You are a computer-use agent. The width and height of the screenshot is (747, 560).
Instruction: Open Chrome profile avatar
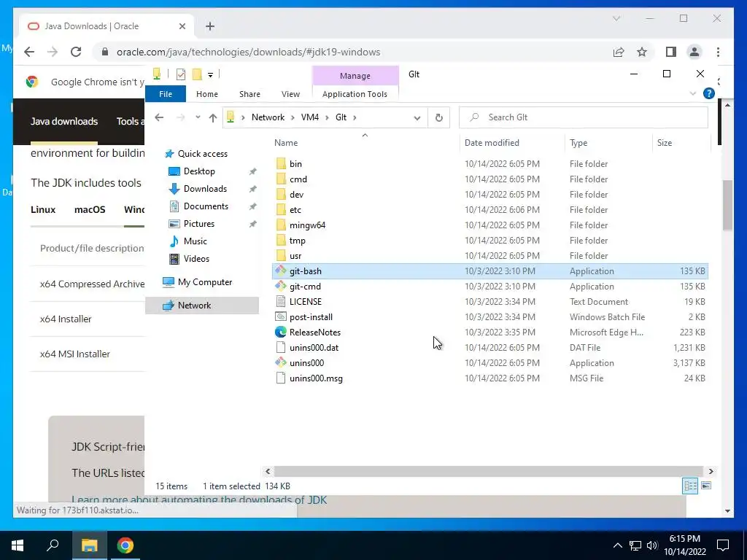coord(694,52)
